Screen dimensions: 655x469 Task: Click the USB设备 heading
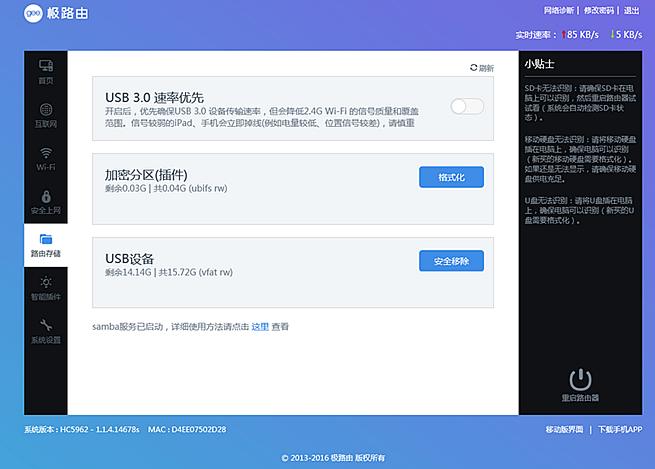pyautogui.click(x=129, y=259)
